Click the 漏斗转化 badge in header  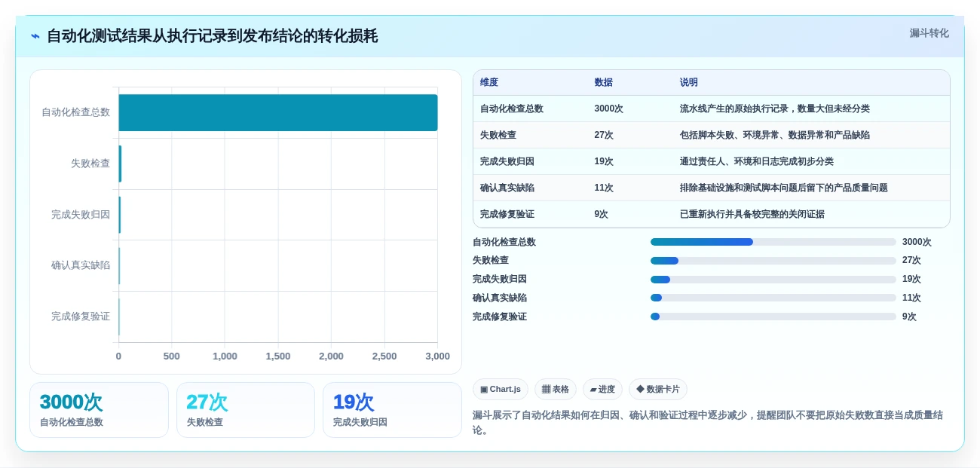[x=929, y=33]
